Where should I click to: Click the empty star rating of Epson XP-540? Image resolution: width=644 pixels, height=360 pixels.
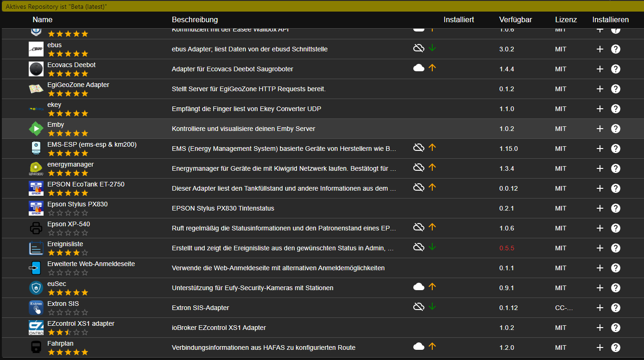(x=68, y=233)
